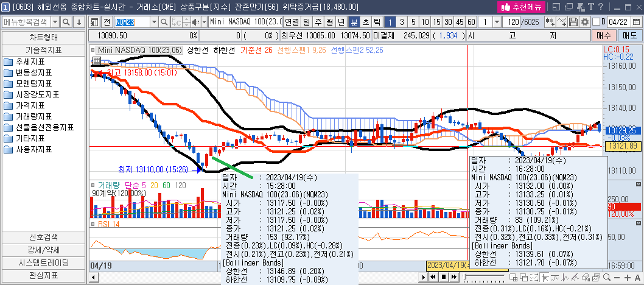Select the 3 minute interval button
Viewport: 644px width, 285px height.
(x=402, y=22)
